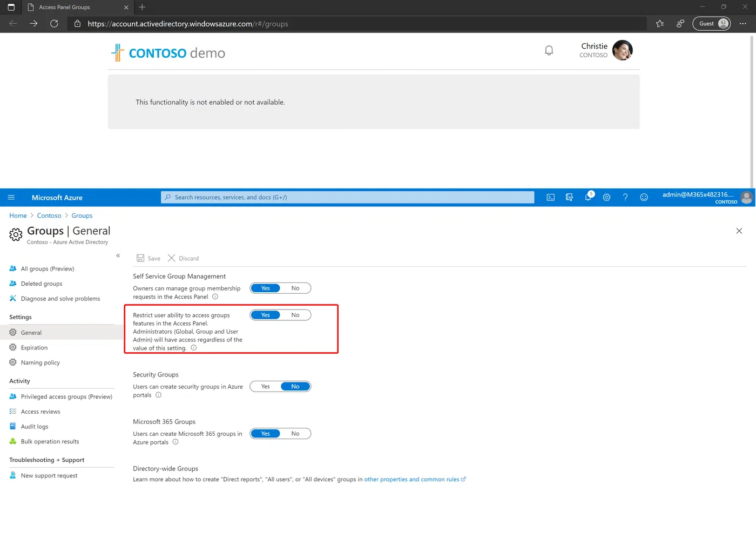Open Audit logs under Activity

(x=35, y=427)
